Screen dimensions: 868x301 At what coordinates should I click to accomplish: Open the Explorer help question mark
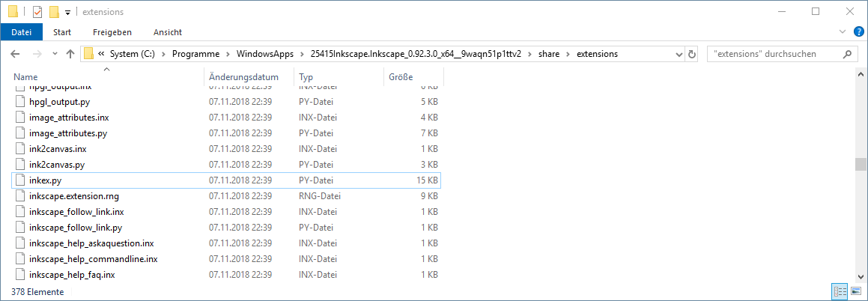coord(858,32)
